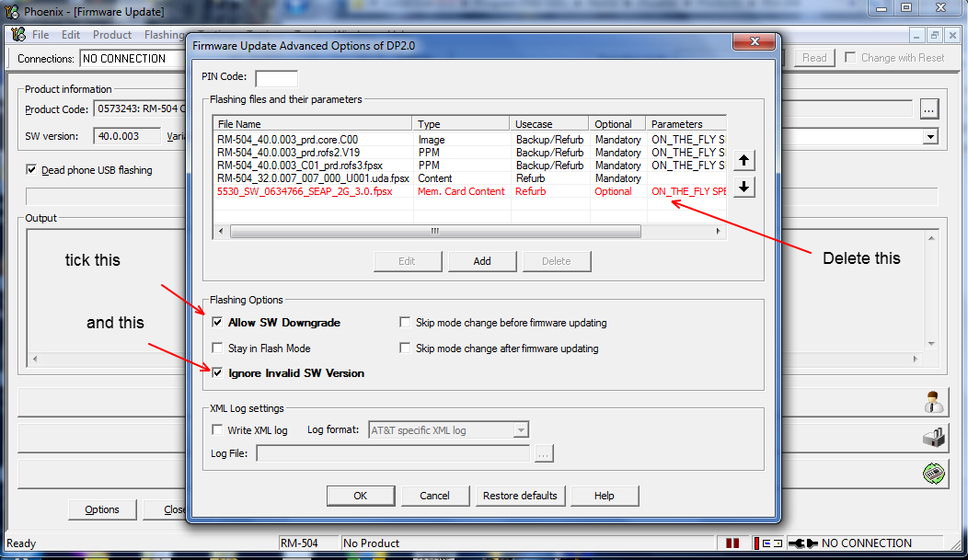Click the horizontal scrollbar thumb in file list
Image resolution: width=968 pixels, height=560 pixels.
(x=435, y=232)
